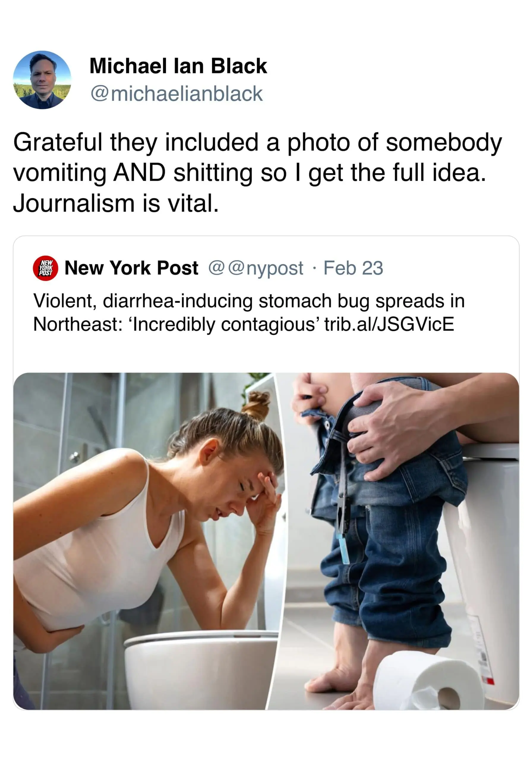Click the @nypost handle in quoted tweet
This screenshot has width=532, height=761.
256,268
